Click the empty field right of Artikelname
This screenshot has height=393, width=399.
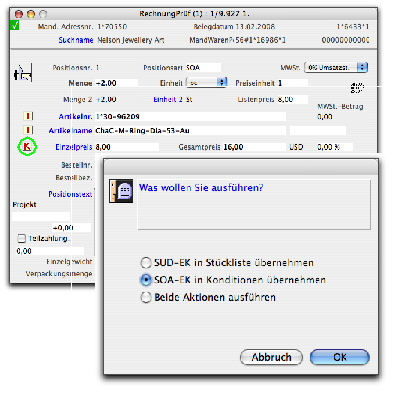click(318, 130)
